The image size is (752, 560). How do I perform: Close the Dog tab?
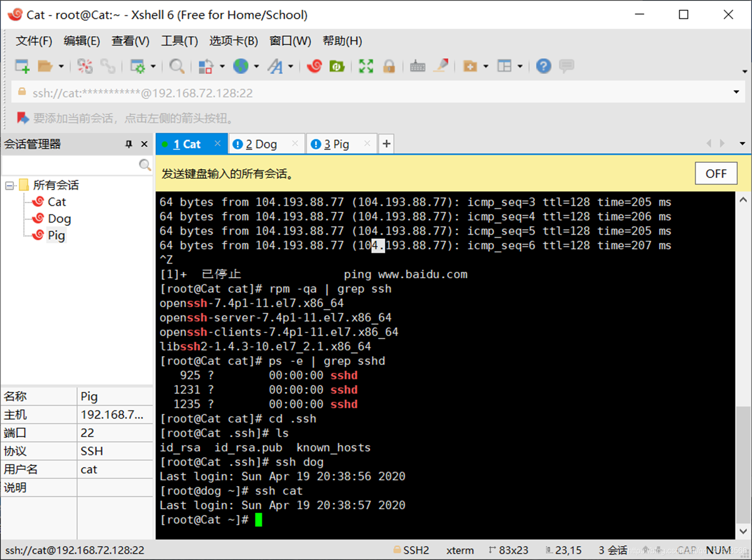point(295,143)
